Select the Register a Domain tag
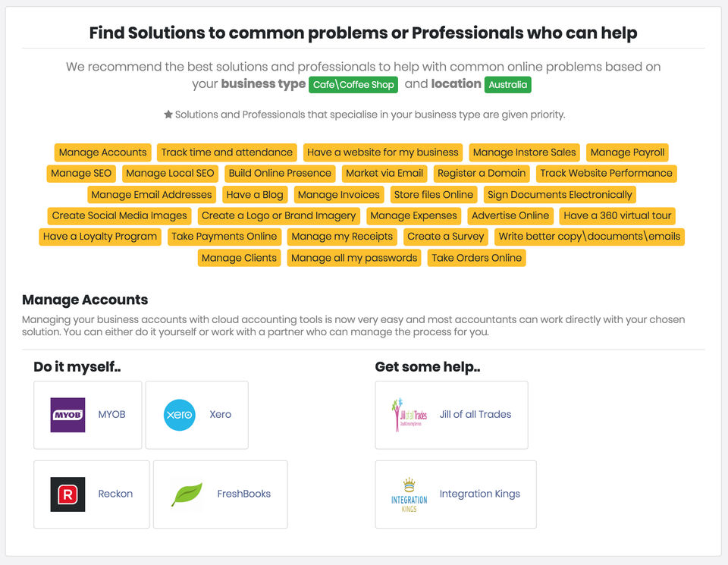The image size is (728, 565). point(482,173)
